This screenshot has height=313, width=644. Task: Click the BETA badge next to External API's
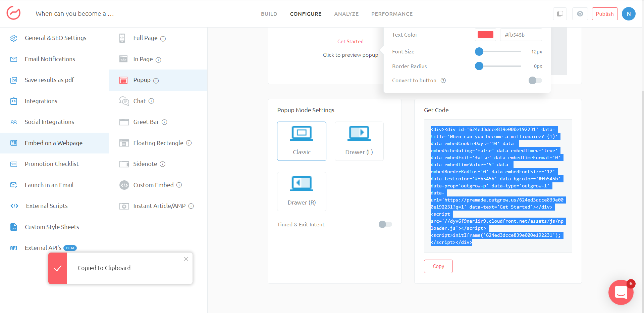click(70, 248)
